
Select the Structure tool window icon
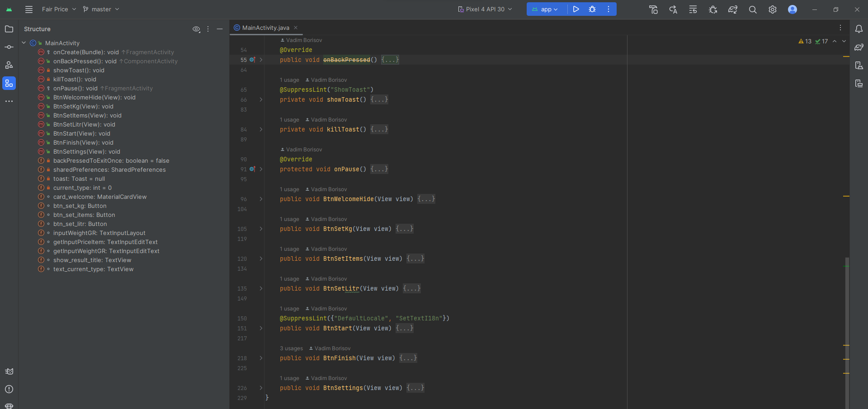coord(9,83)
